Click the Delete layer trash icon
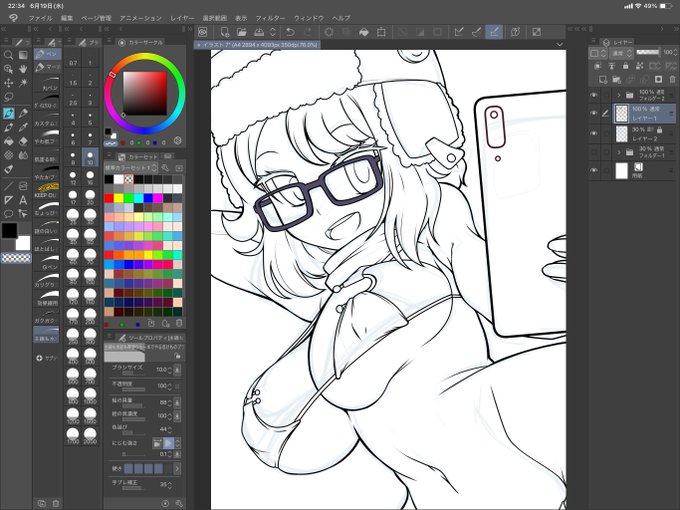The width and height of the screenshot is (680, 510). [672, 79]
